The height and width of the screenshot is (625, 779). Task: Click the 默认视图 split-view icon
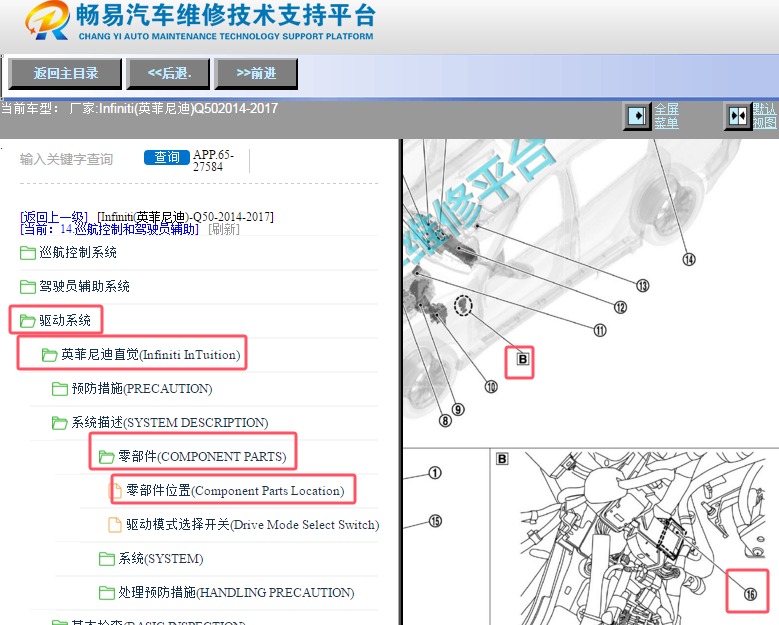coord(738,117)
